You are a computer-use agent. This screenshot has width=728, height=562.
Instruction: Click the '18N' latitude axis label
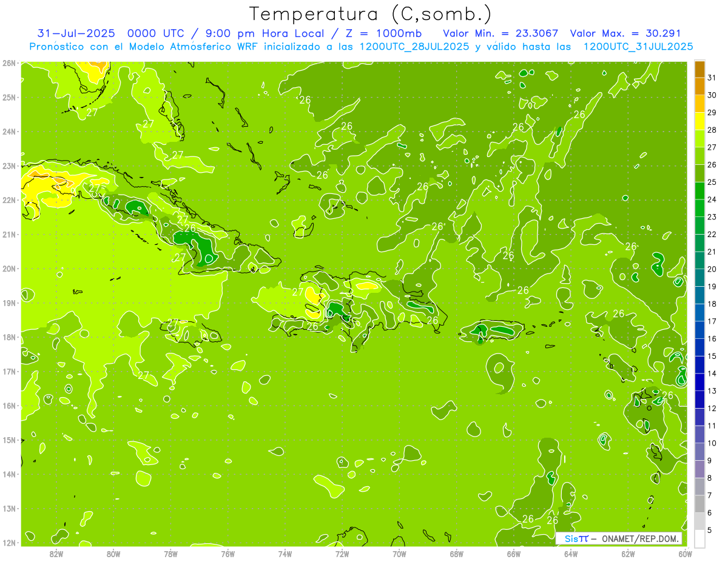point(8,337)
